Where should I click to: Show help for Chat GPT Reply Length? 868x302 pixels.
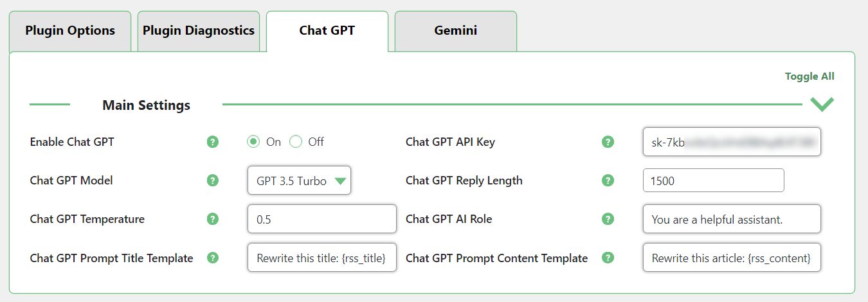[x=608, y=181]
